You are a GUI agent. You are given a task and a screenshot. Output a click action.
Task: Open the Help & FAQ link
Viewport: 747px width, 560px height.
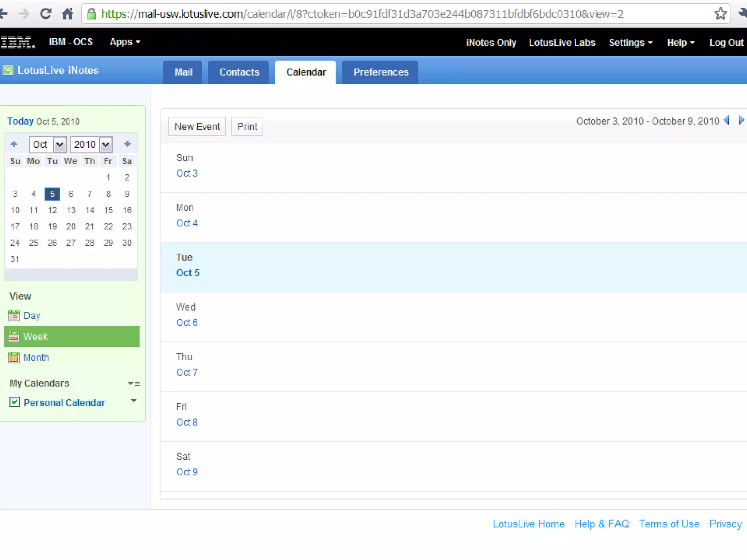point(601,524)
